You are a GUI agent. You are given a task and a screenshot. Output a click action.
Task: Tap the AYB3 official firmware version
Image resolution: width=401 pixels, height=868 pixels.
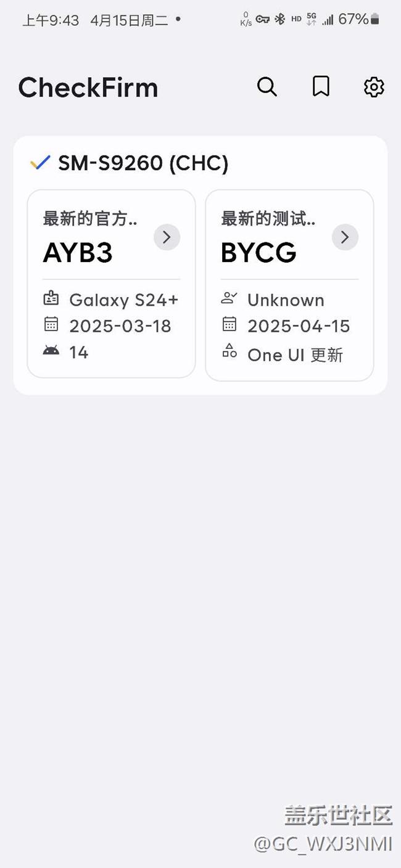[78, 253]
